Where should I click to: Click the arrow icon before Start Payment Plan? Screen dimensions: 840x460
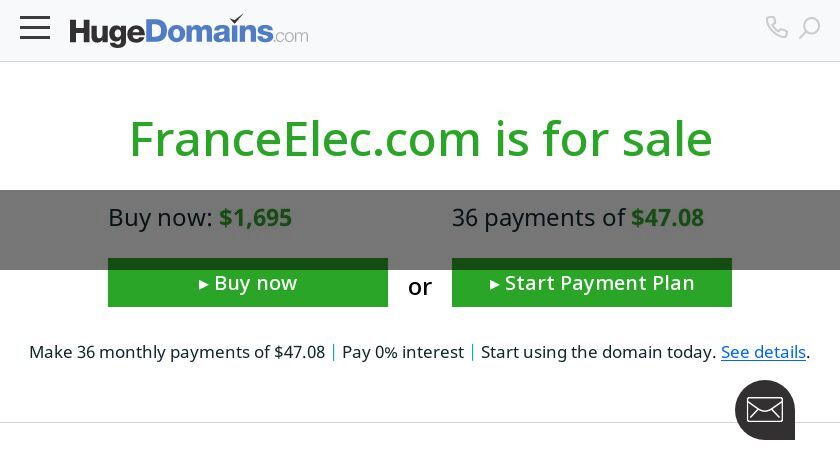[494, 284]
